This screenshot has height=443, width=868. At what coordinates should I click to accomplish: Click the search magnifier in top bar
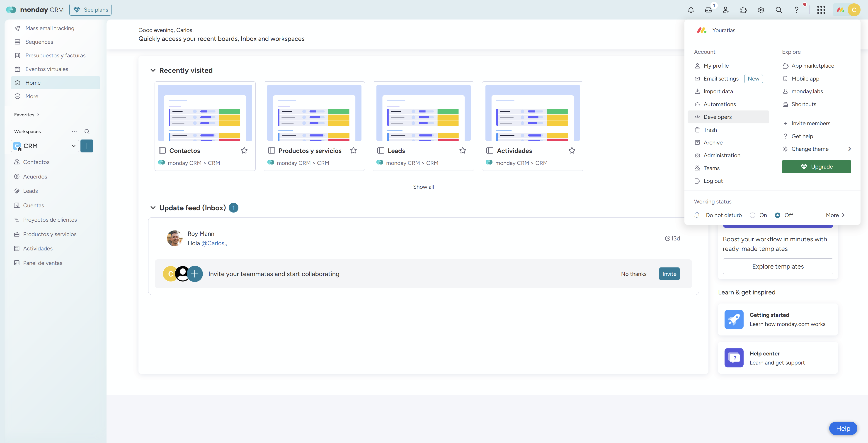779,10
